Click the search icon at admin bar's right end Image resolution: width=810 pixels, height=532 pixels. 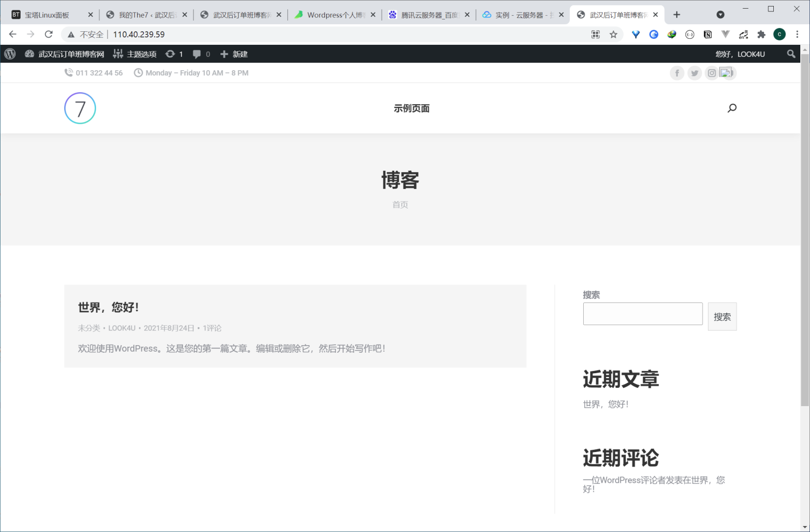coord(791,53)
